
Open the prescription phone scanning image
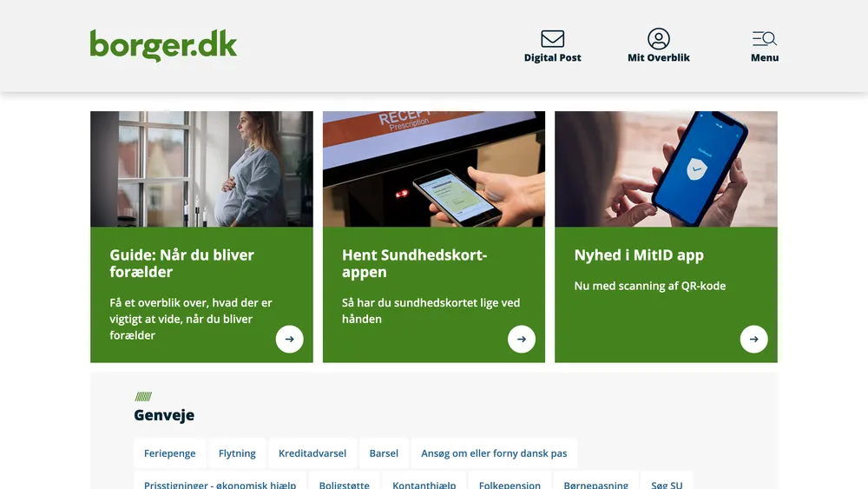pyautogui.click(x=434, y=169)
